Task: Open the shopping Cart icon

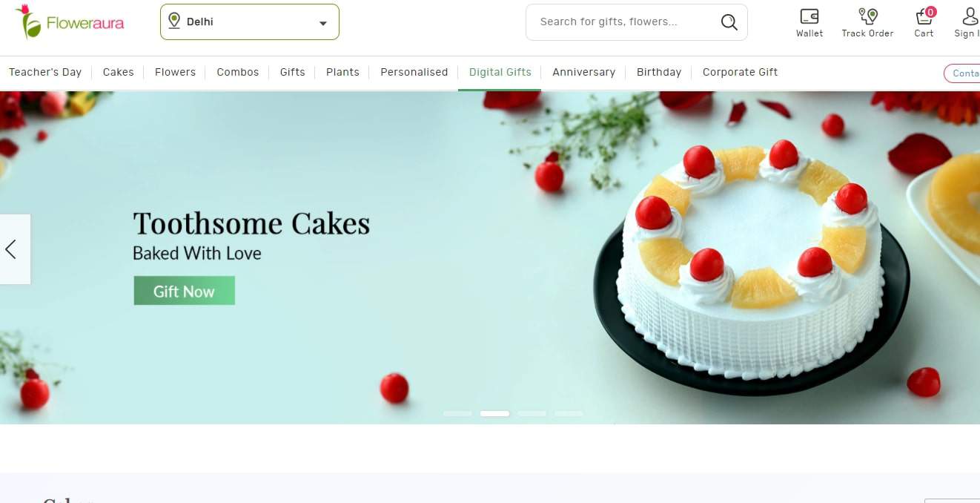Action: (924, 16)
